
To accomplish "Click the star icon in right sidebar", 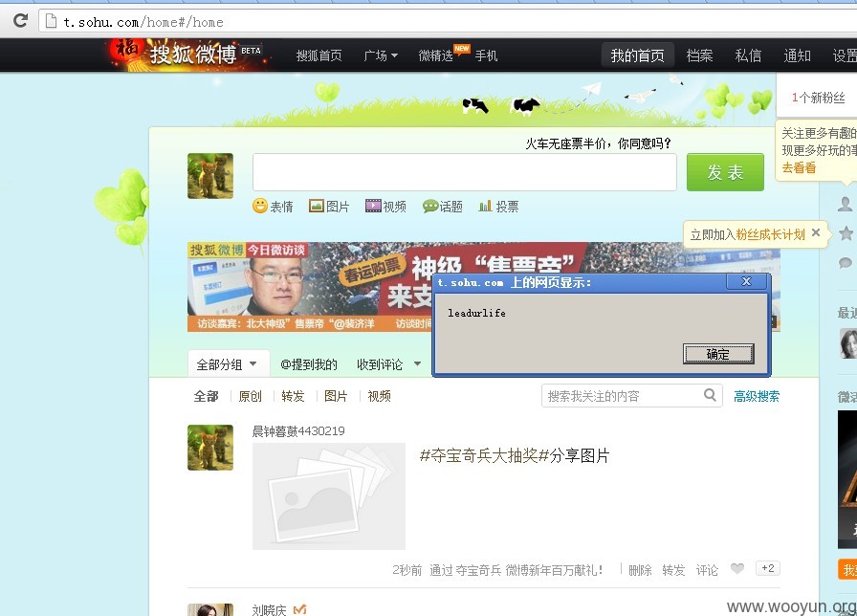I will click(x=846, y=233).
